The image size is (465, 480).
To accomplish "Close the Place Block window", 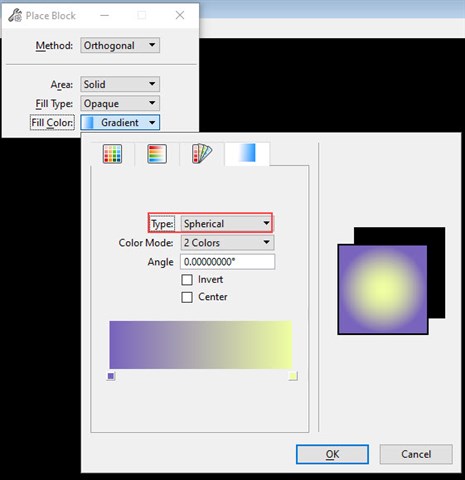I will point(180,15).
